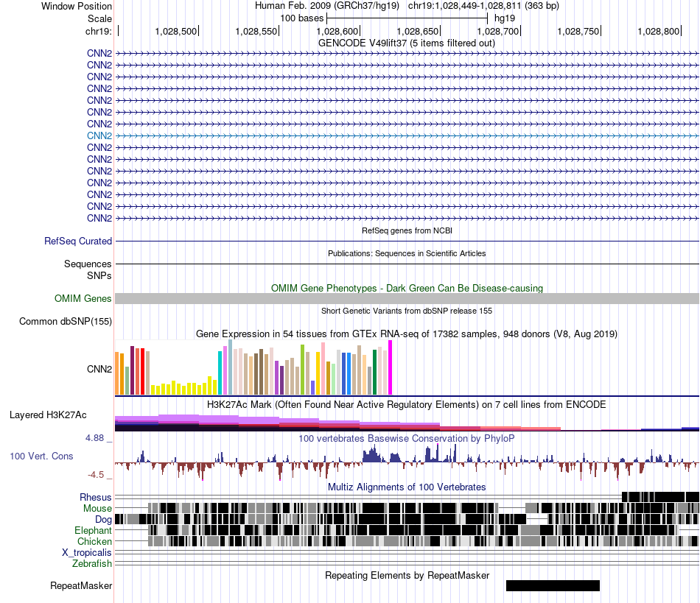Click the cyan bar in GTEx expression chart
The height and width of the screenshot is (603, 700).
(x=220, y=373)
